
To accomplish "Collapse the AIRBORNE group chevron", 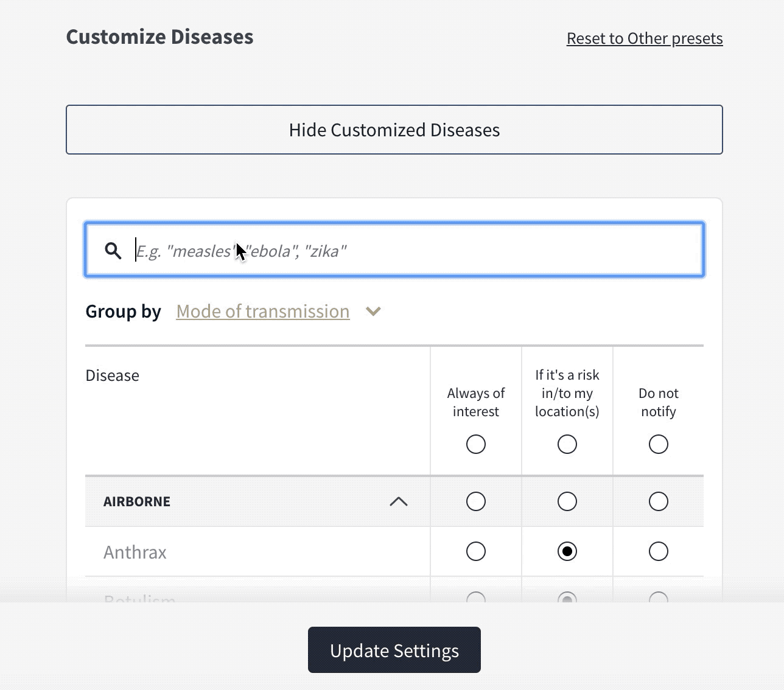I will [399, 501].
